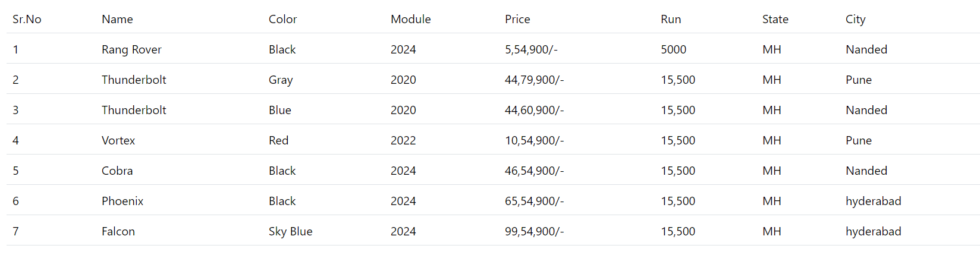Click the Price column header
980x277 pixels.
(x=517, y=19)
